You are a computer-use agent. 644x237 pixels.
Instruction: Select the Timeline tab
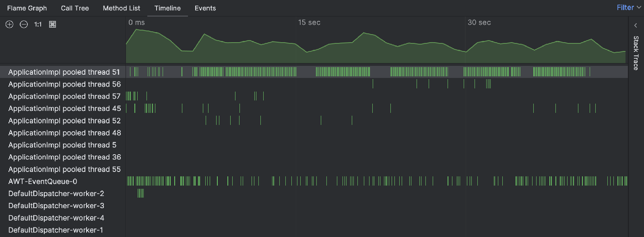point(167,8)
